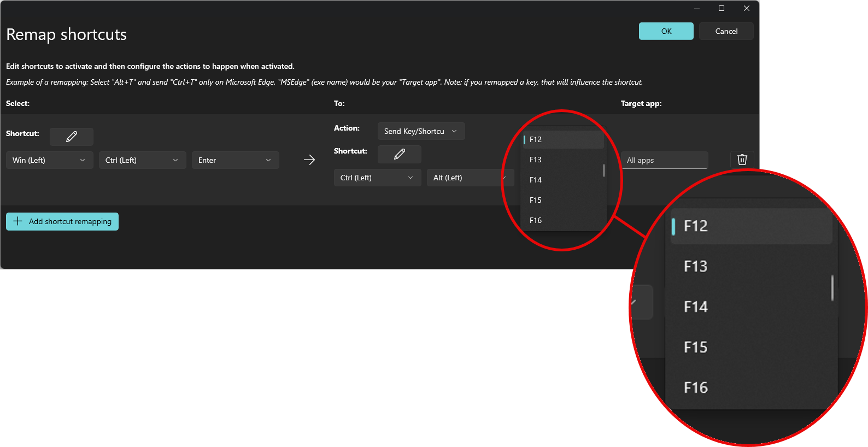Viewport: 868px width, 447px height.
Task: Confirm changes with the OK button
Action: 666,31
